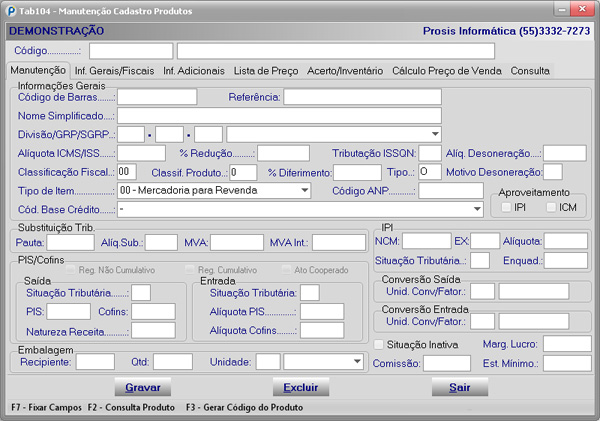Open the Inf. Gerais/Fiscais tab
The image size is (600, 421).
114,71
